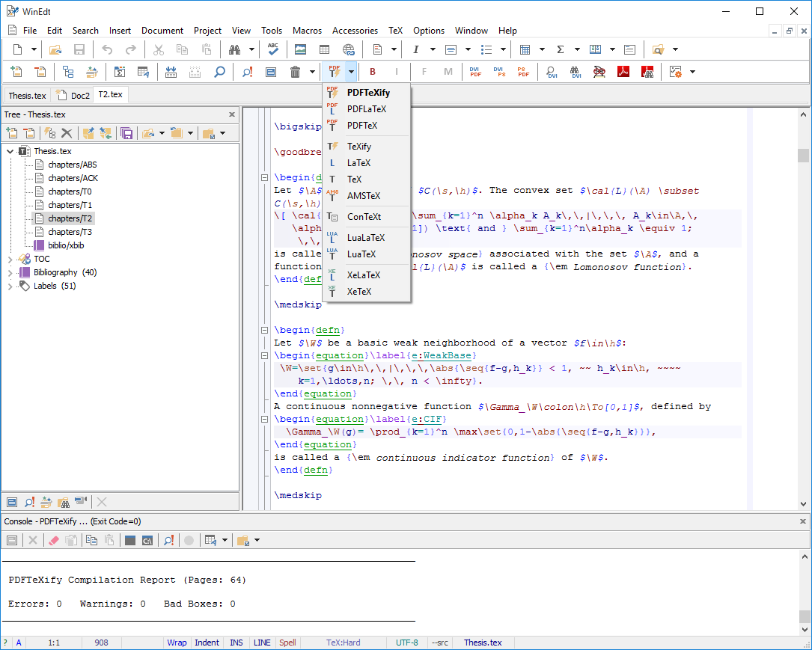Viewport: 812px width, 650px height.
Task: Click the Italic font icon
Action: pyautogui.click(x=415, y=49)
